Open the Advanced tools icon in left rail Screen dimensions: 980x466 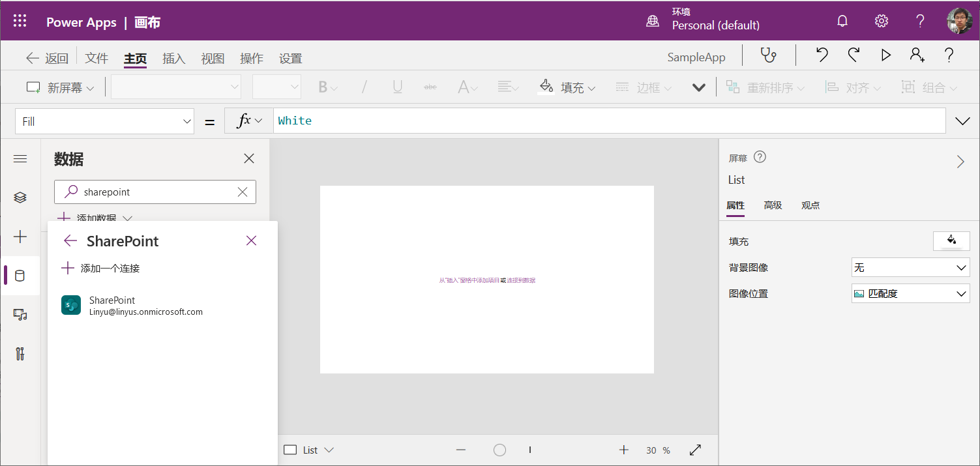20,354
